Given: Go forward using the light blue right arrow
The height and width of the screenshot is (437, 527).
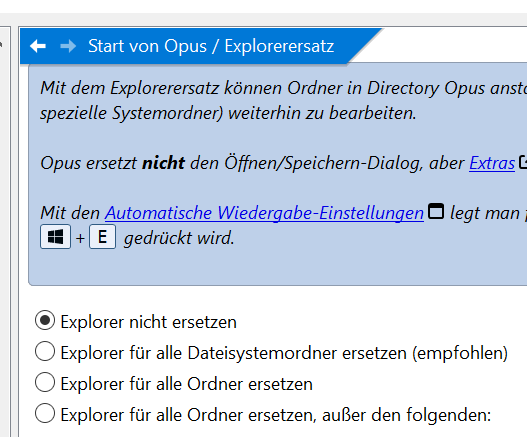Looking at the screenshot, I should point(68,46).
